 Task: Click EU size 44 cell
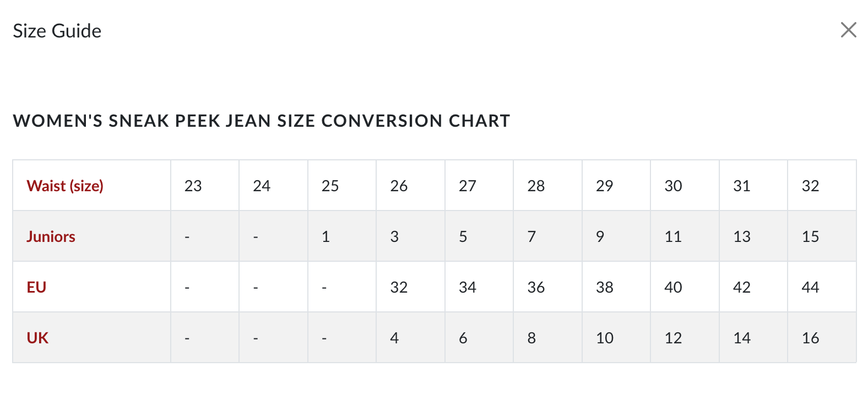point(822,287)
